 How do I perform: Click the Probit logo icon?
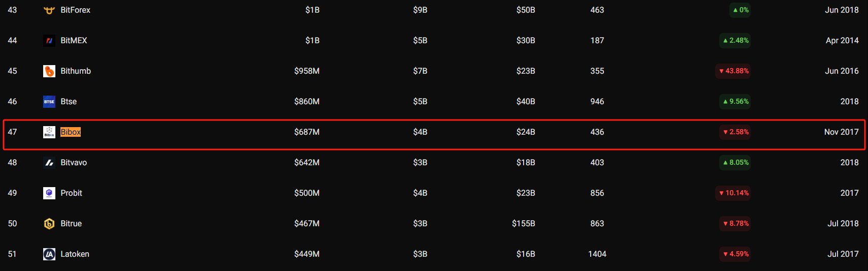(x=49, y=193)
